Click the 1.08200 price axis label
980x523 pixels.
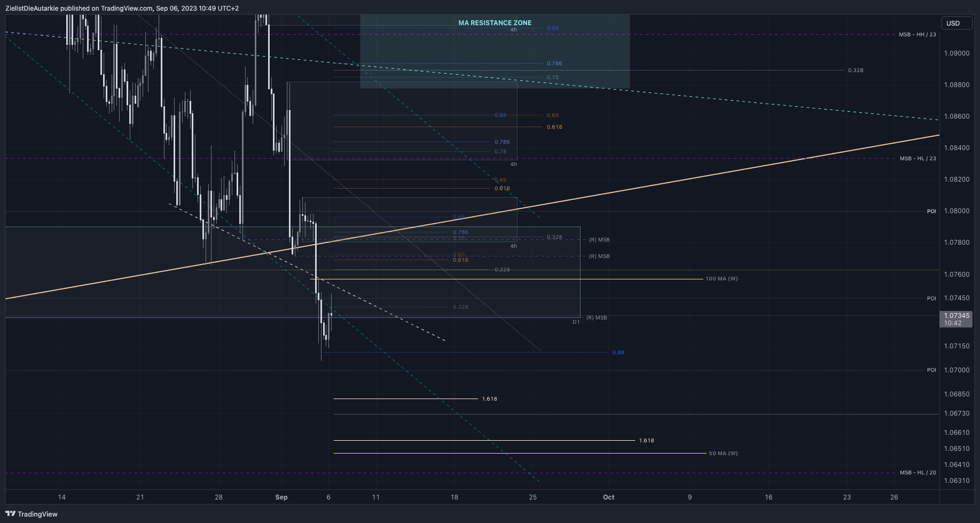tap(957, 179)
